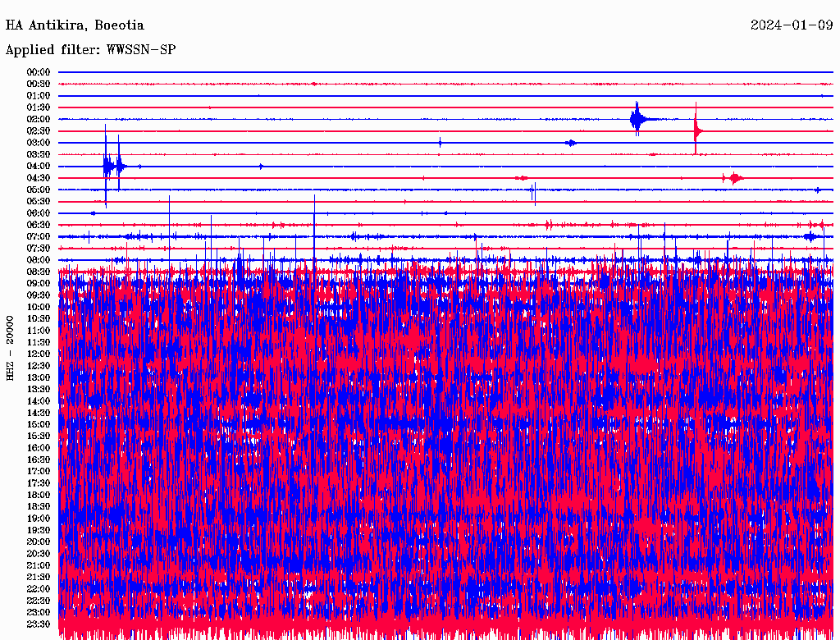This screenshot has height=640, width=840.
Task: Click the large blue event on the 02:00 trace
Action: [637, 120]
